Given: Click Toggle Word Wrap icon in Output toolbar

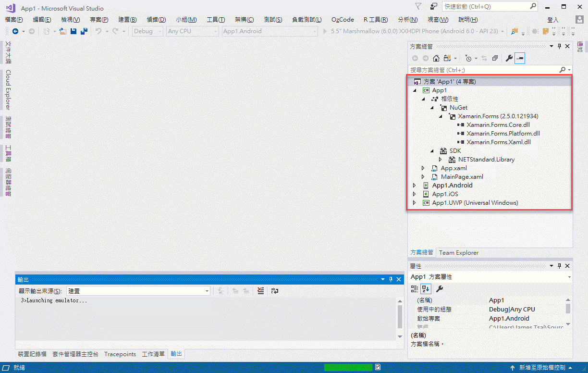Looking at the screenshot, I should (275, 291).
